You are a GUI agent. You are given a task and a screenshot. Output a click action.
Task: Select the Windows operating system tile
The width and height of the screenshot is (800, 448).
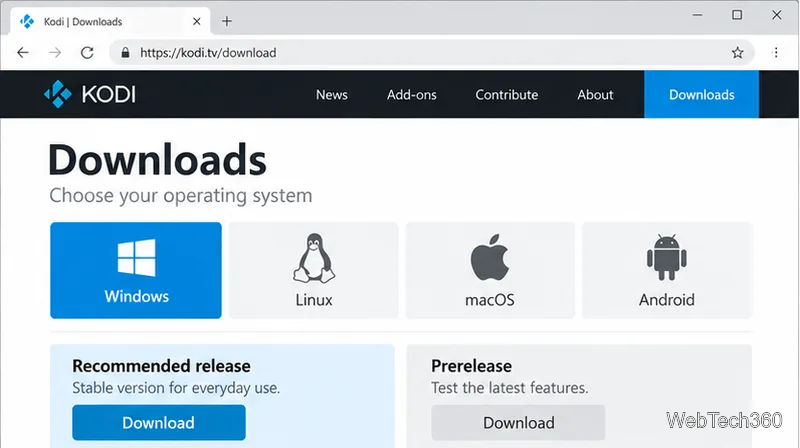pyautogui.click(x=136, y=270)
